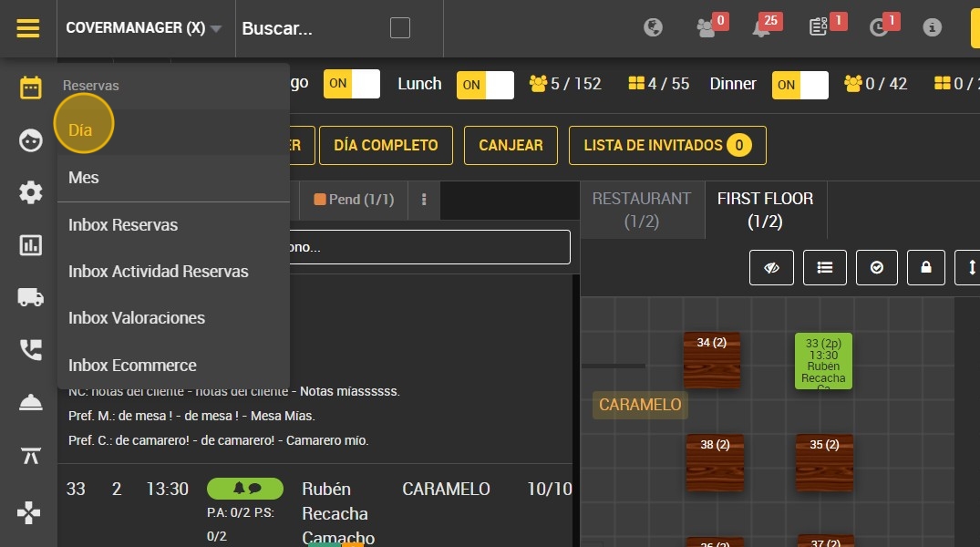
Task: Click the Pref. C. de camarero notes line
Action: tap(218, 440)
